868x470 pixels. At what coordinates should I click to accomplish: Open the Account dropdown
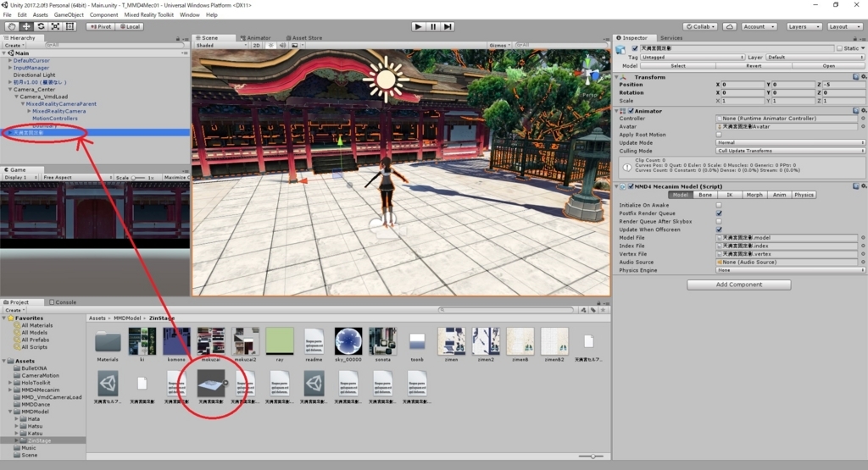[x=759, y=26]
